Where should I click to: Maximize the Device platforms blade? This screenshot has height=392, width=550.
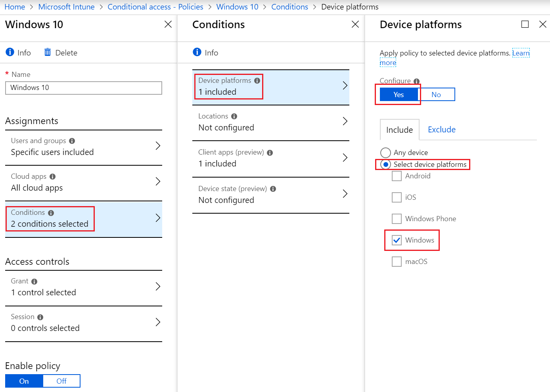pos(525,25)
